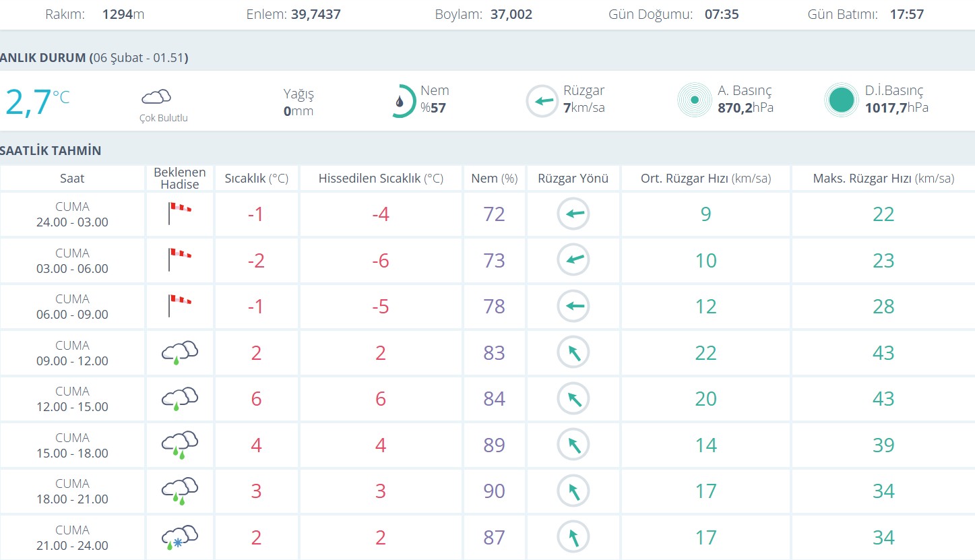Image resolution: width=975 pixels, height=560 pixels.
Task: Click heavy rain icon for 15.00 - 18.00
Action: click(179, 445)
